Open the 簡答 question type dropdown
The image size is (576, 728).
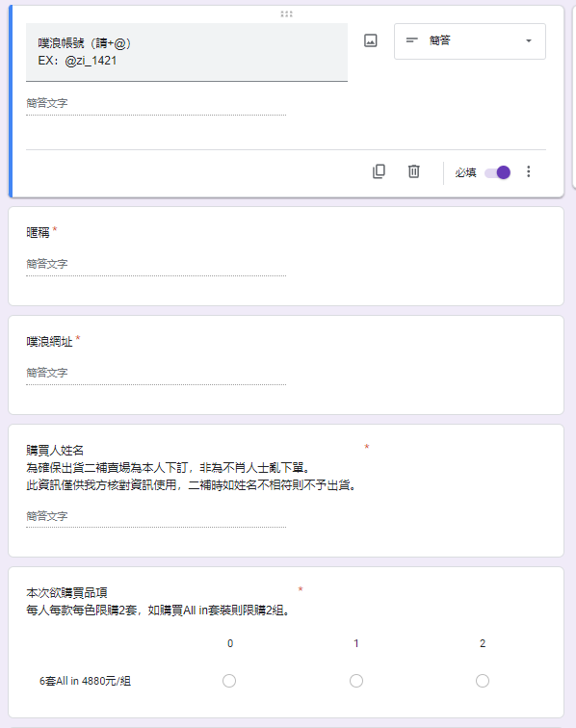click(x=470, y=41)
